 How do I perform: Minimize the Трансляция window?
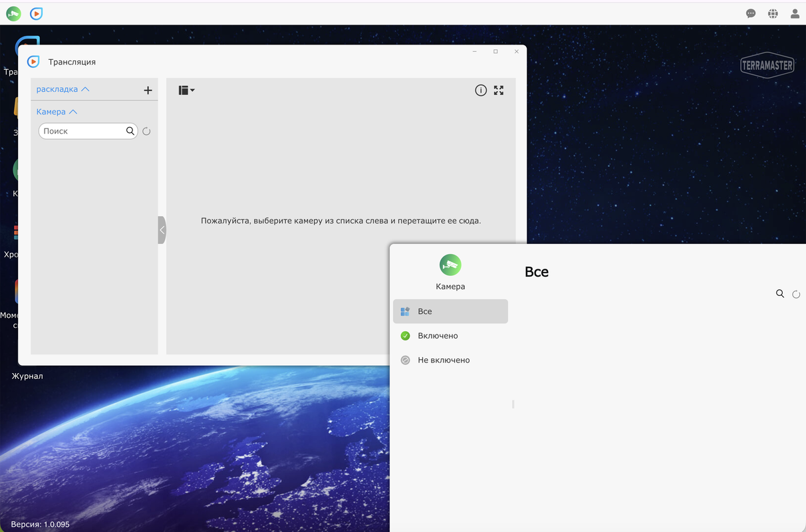(474, 51)
